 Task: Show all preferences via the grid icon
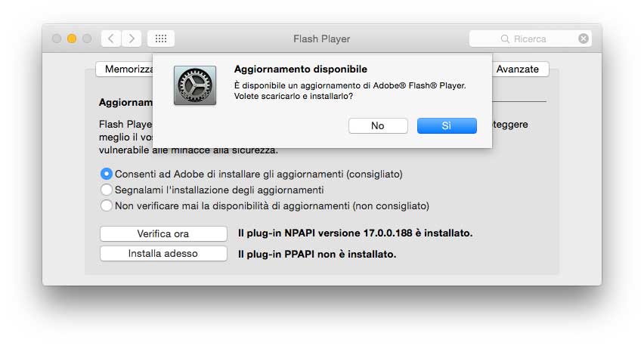pos(161,39)
